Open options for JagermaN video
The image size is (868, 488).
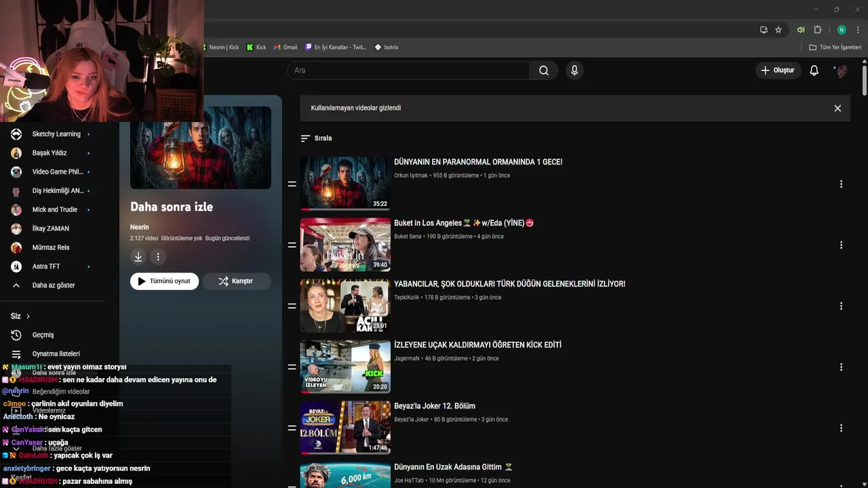(x=841, y=367)
